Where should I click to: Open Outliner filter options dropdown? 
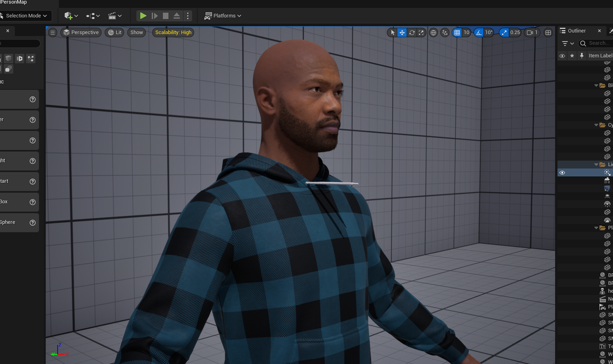tap(568, 43)
